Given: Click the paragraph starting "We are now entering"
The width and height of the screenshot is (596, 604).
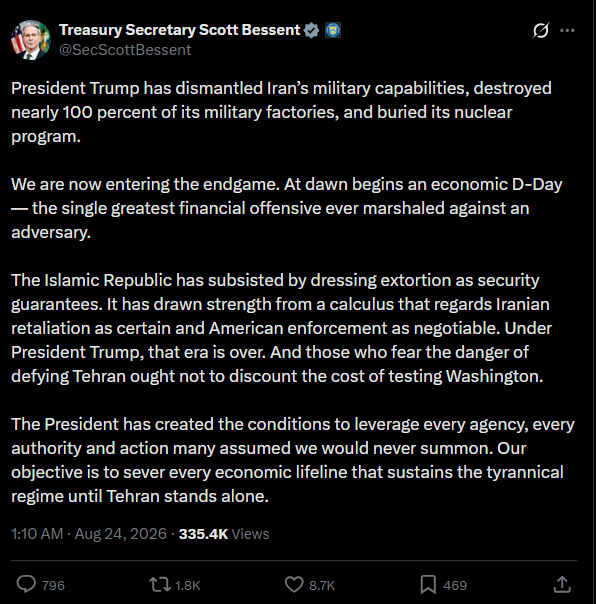Looking at the screenshot, I should [x=287, y=208].
